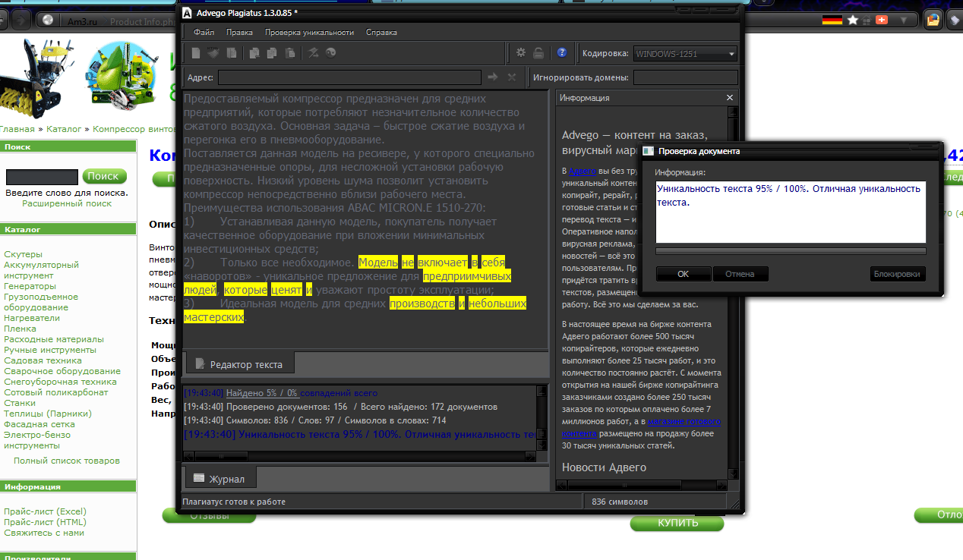Viewport: 963px width, 560px height.
Task: Open the Кодировка WINDOWS-1251 dropdown
Action: tap(685, 54)
